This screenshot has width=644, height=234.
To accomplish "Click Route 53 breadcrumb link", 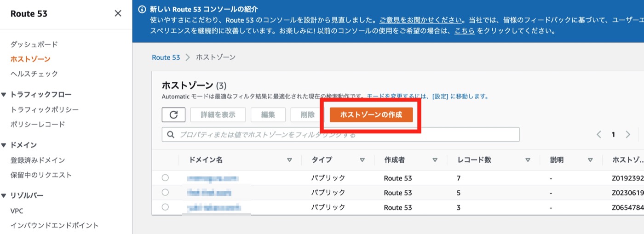I will [166, 57].
